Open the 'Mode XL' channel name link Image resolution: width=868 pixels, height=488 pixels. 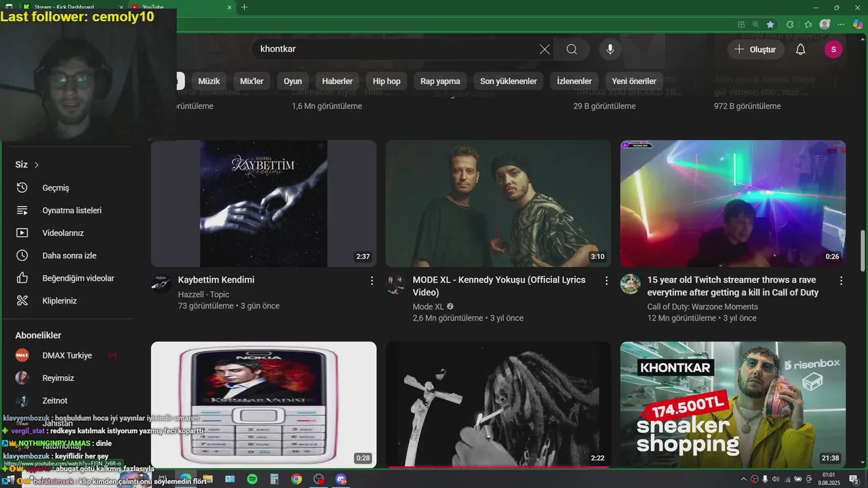428,307
